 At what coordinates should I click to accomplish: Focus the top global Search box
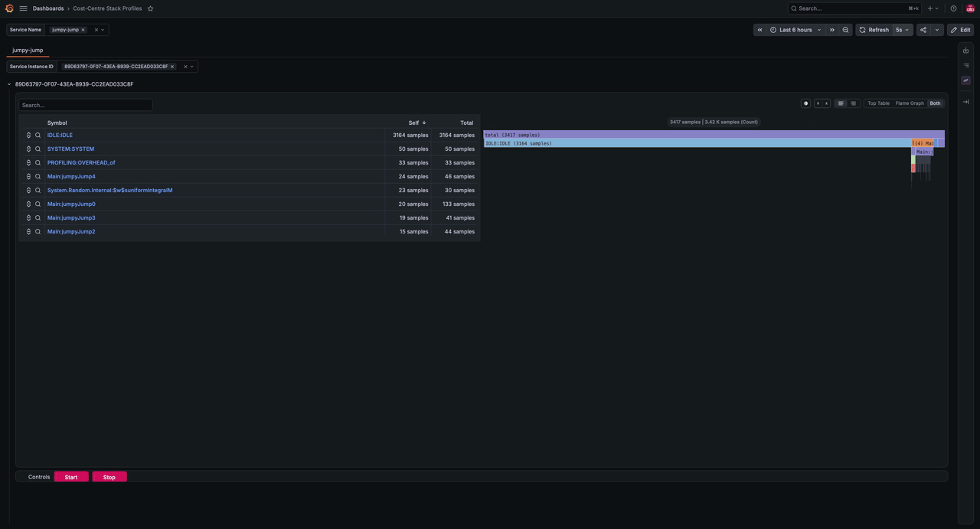tap(854, 8)
